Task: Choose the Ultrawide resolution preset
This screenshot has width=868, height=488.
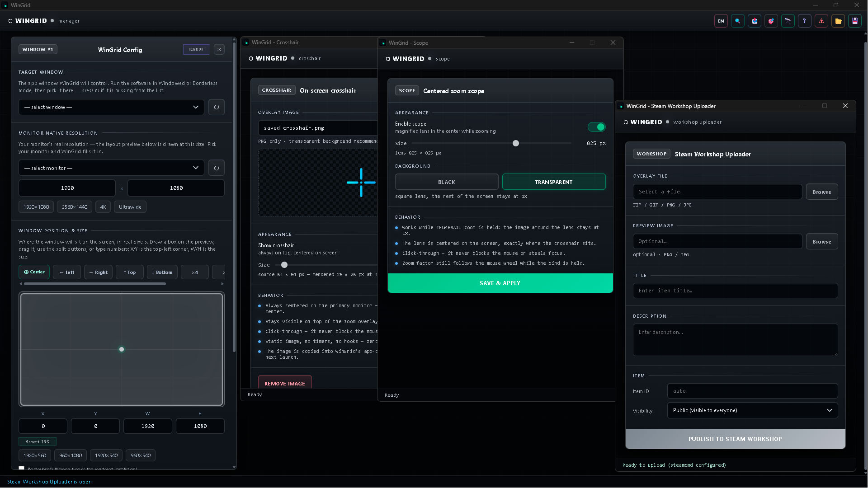Action: click(130, 207)
